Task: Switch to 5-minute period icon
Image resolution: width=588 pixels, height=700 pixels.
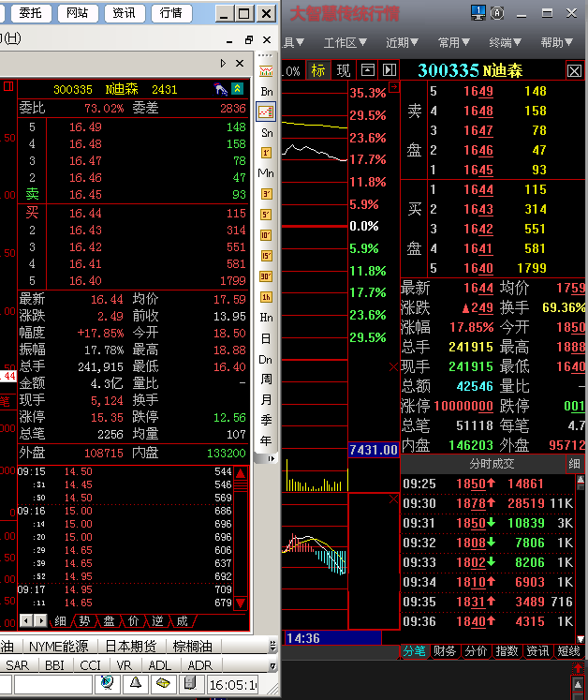Action: (x=266, y=215)
